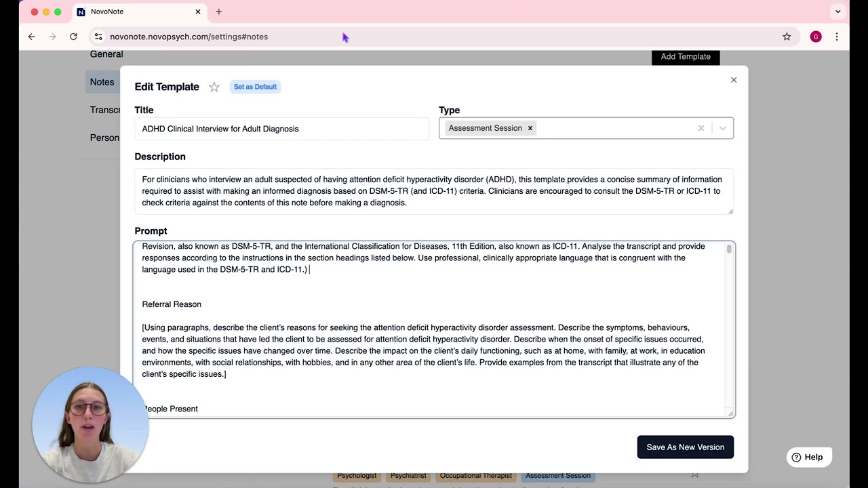Open the Type dropdown chevron
Image resolution: width=868 pixels, height=488 pixels.
(723, 128)
